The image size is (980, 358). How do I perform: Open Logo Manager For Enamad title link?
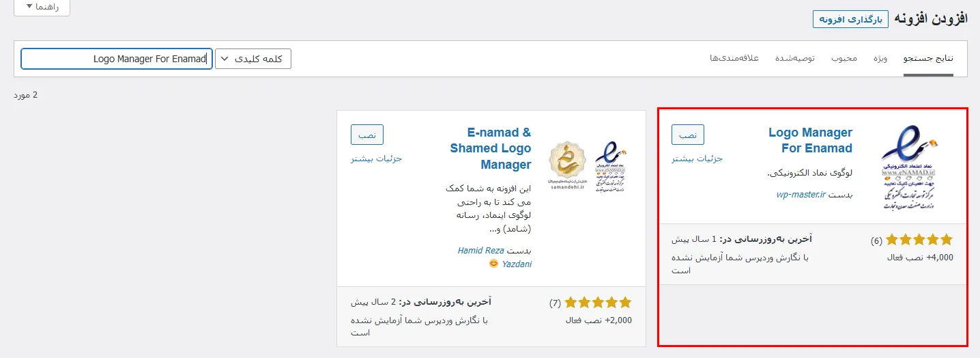(810, 140)
